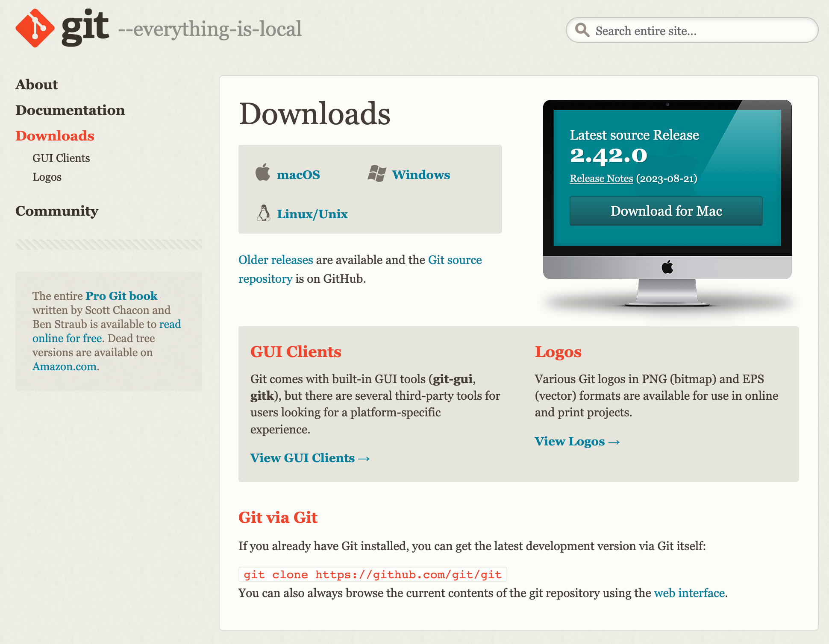Open the About section

(x=37, y=85)
